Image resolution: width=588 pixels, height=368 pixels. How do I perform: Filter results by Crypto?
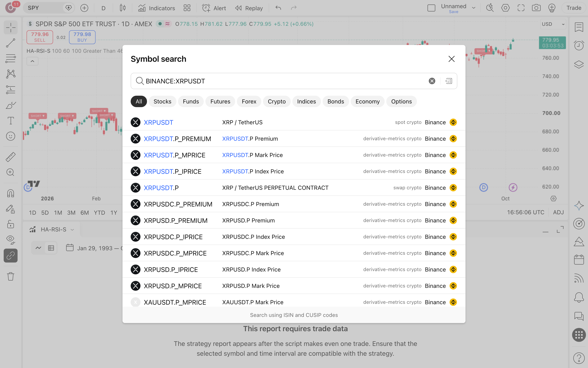[276, 101]
